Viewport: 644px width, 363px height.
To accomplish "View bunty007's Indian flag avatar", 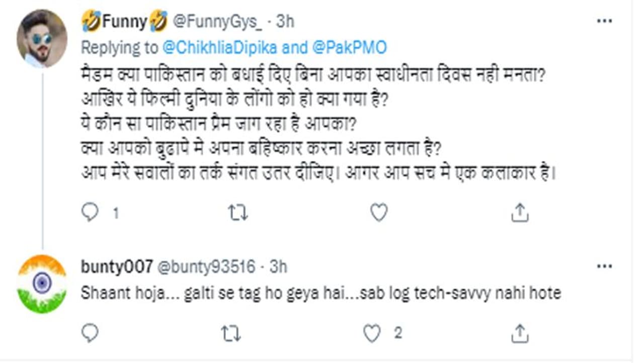I will point(42,284).
